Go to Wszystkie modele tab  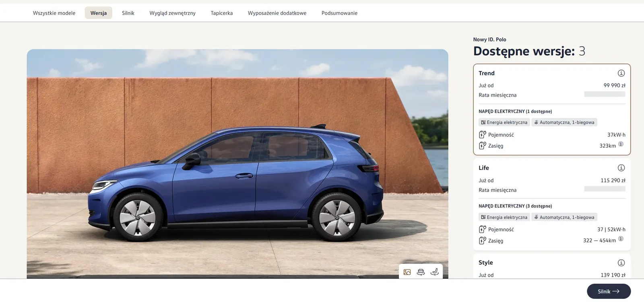click(x=54, y=13)
